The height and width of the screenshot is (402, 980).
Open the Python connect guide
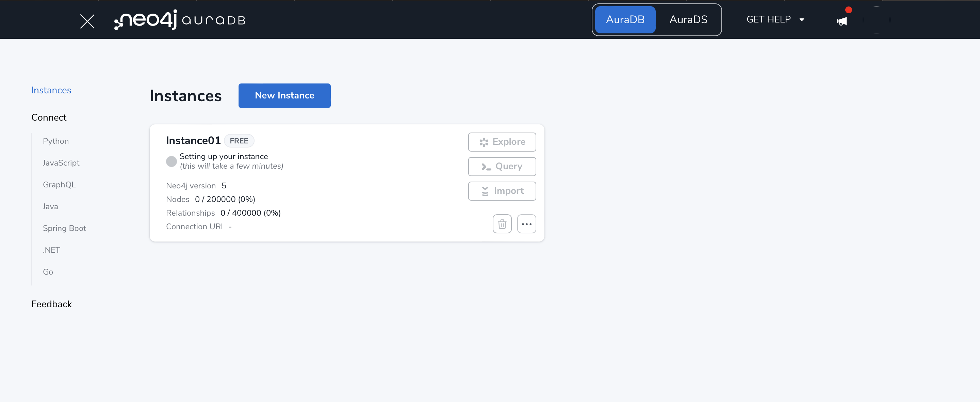pyautogui.click(x=55, y=141)
